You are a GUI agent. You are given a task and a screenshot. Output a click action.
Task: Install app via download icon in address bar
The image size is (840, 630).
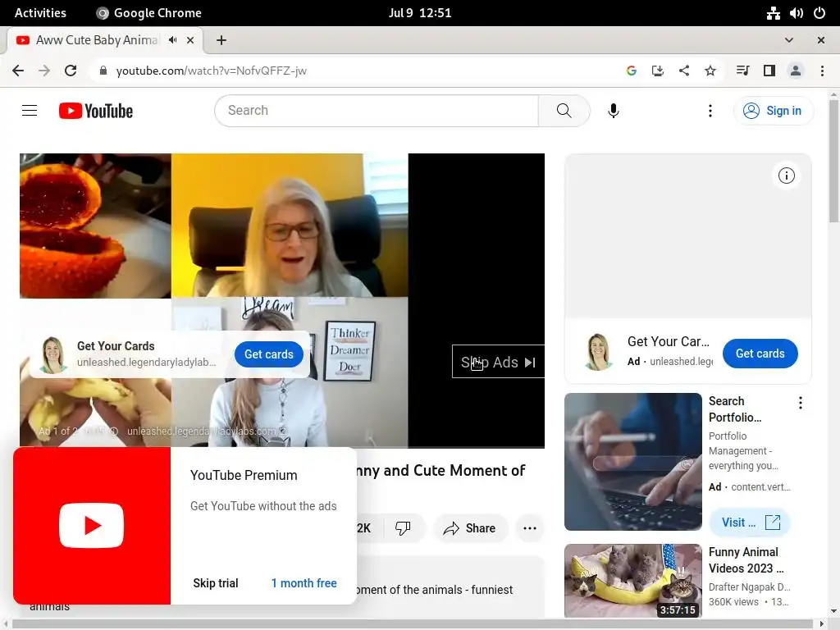pos(657,71)
